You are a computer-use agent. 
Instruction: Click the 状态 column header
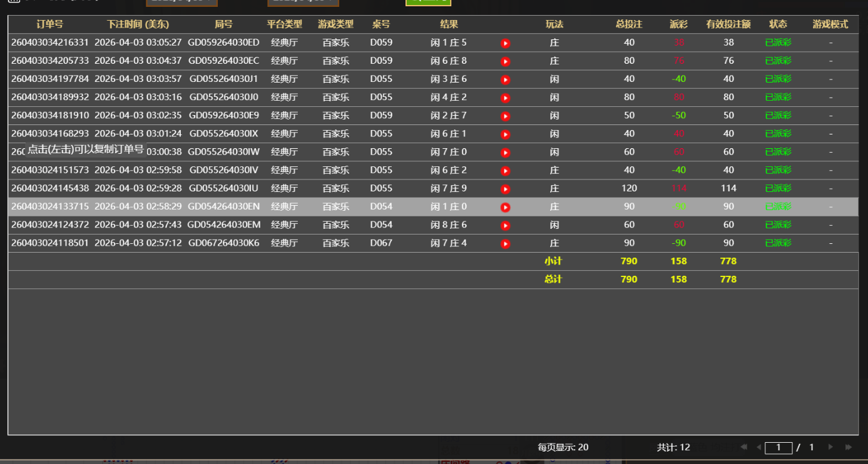pyautogui.click(x=778, y=24)
